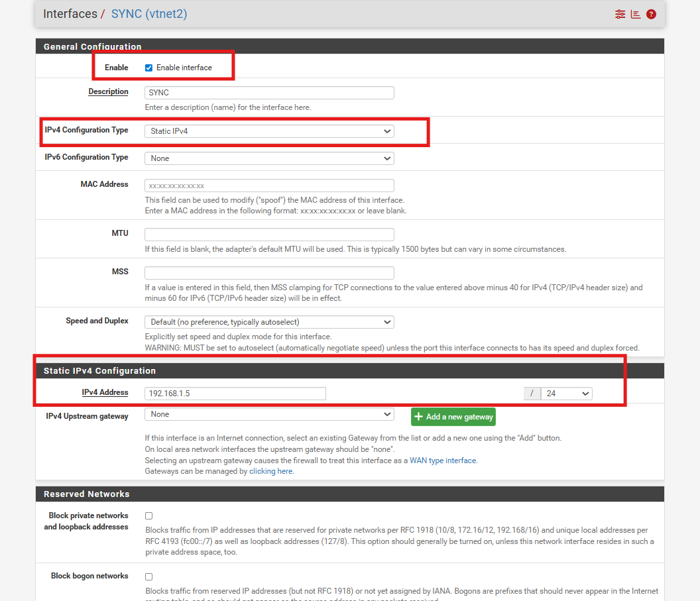Click Add a new gateway button
700x601 pixels.
coord(453,417)
